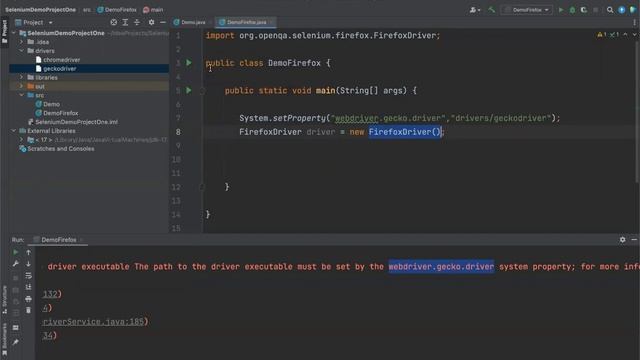Expand the .idea folder

[22, 42]
